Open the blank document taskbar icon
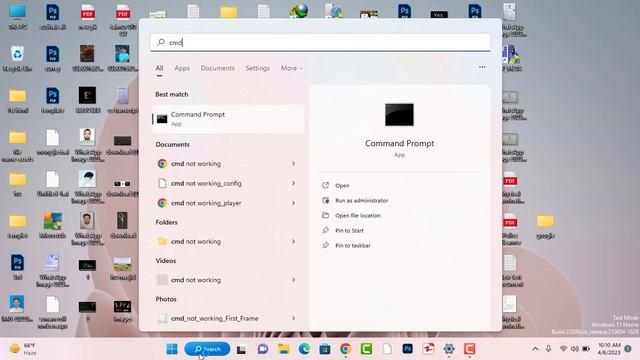The width and height of the screenshot is (640, 360). pyautogui.click(x=387, y=349)
